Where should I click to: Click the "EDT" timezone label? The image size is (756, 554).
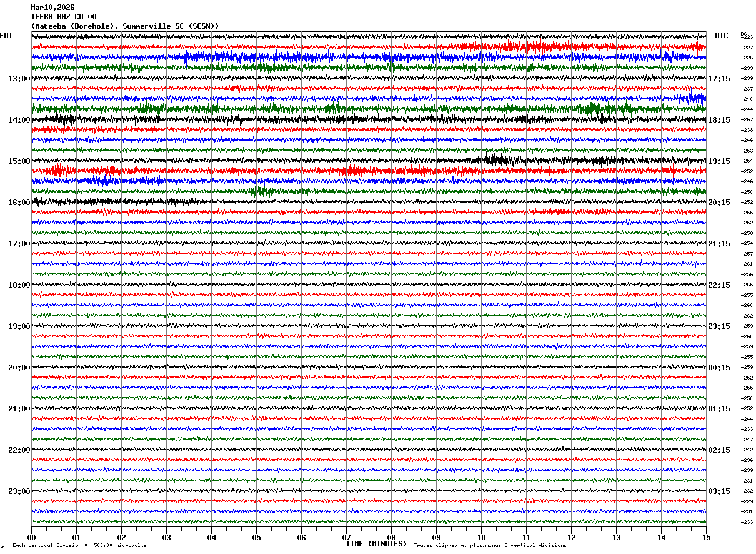(x=6, y=36)
